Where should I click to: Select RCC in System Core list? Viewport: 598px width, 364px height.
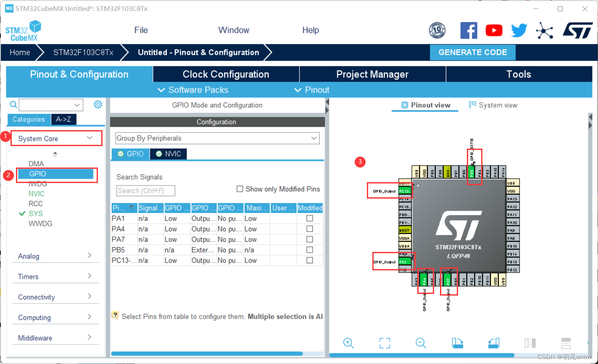(36, 204)
